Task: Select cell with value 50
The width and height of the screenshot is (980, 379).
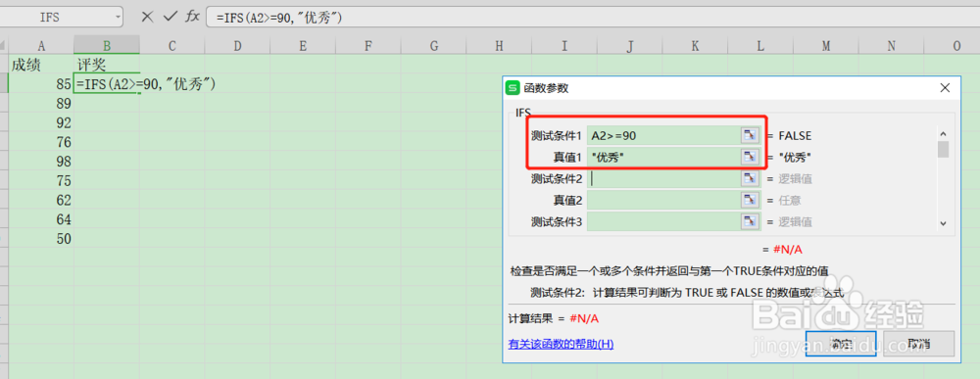Action: pos(41,239)
